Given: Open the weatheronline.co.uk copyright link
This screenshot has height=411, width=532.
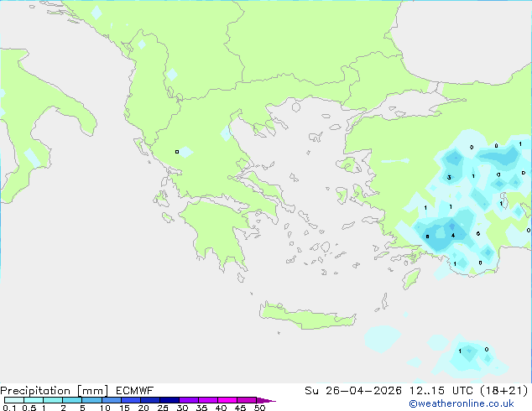Looking at the screenshot, I should tap(462, 403).
